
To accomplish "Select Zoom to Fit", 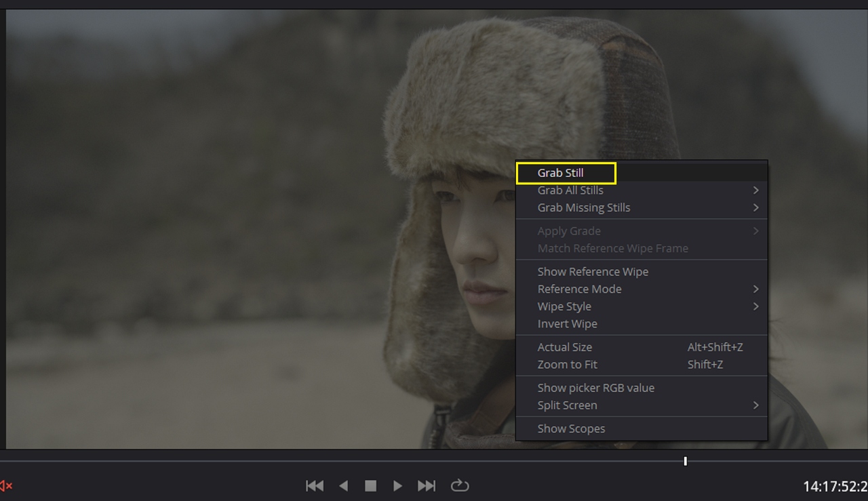I will pos(642,365).
